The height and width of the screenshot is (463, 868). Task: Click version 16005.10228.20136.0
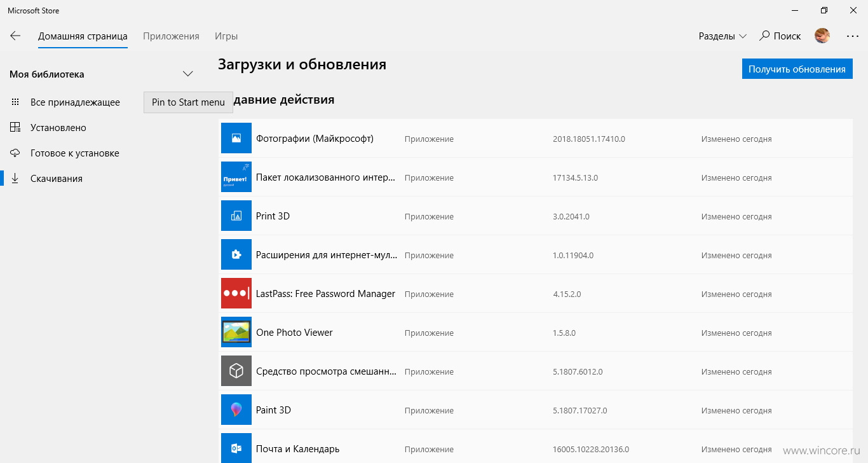coord(591,450)
